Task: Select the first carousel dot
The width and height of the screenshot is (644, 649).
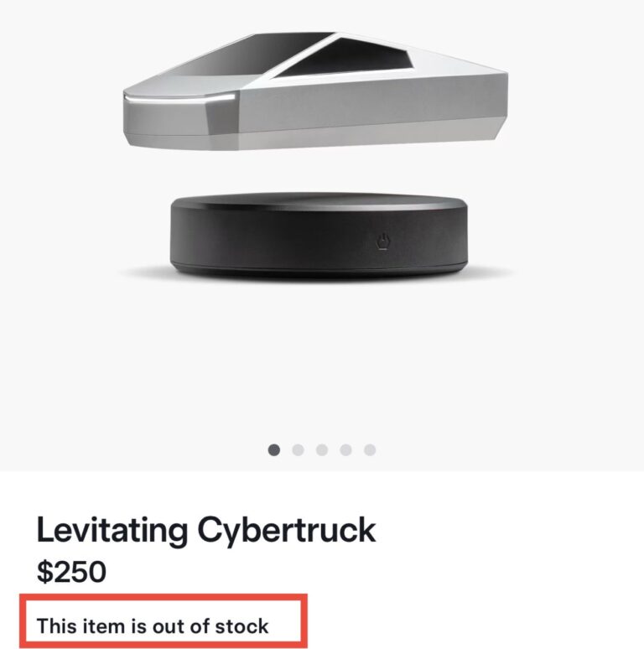Action: tap(274, 450)
